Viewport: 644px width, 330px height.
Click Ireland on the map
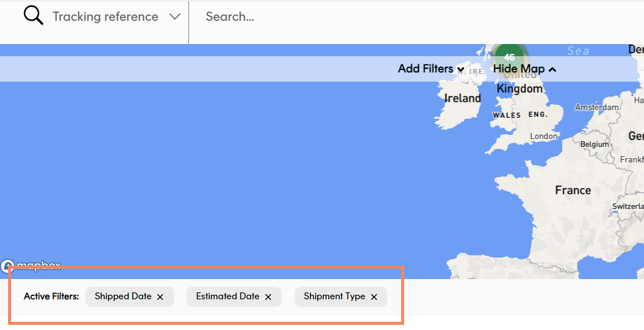(462, 98)
